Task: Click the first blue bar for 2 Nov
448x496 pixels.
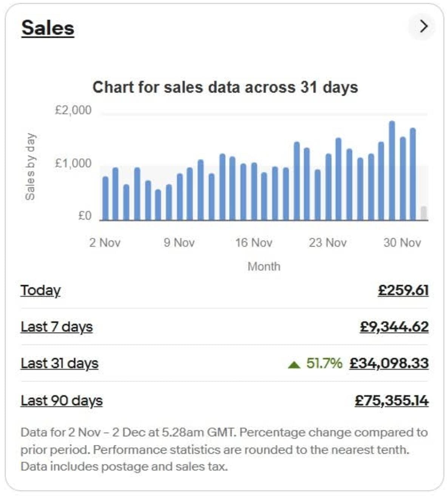Action: (x=105, y=198)
